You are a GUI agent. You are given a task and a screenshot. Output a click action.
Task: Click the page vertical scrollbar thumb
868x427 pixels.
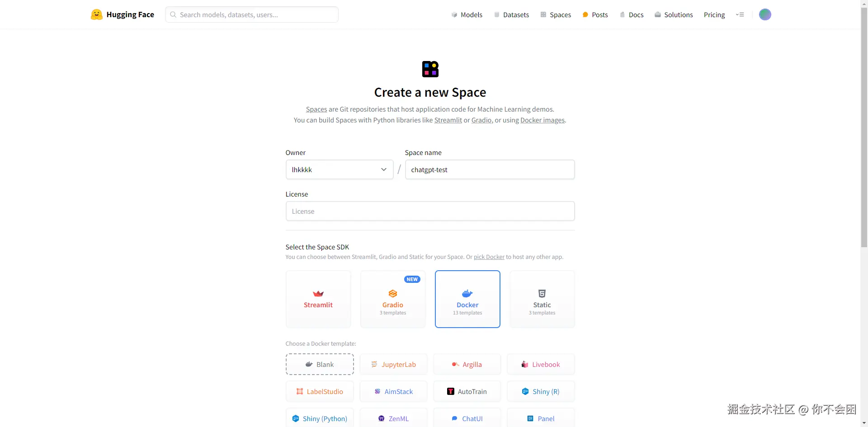click(x=864, y=127)
